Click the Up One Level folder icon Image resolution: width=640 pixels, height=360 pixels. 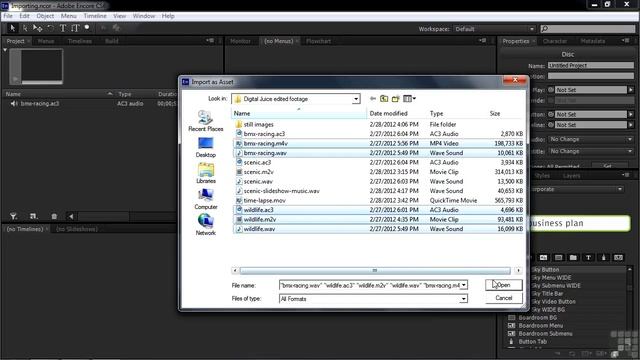(x=384, y=99)
